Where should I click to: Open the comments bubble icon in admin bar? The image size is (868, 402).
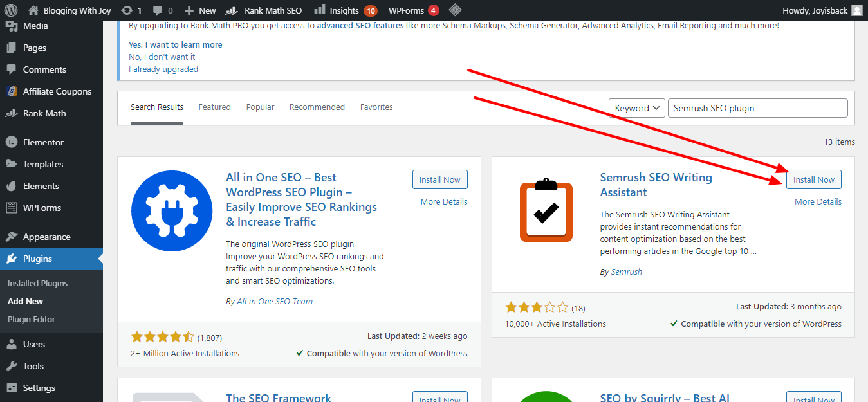point(158,10)
